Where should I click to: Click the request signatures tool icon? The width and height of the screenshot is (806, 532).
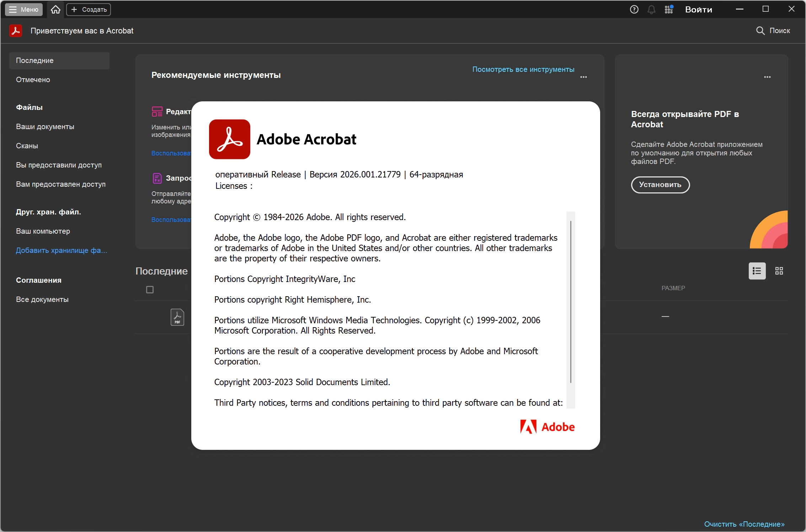coord(157,178)
